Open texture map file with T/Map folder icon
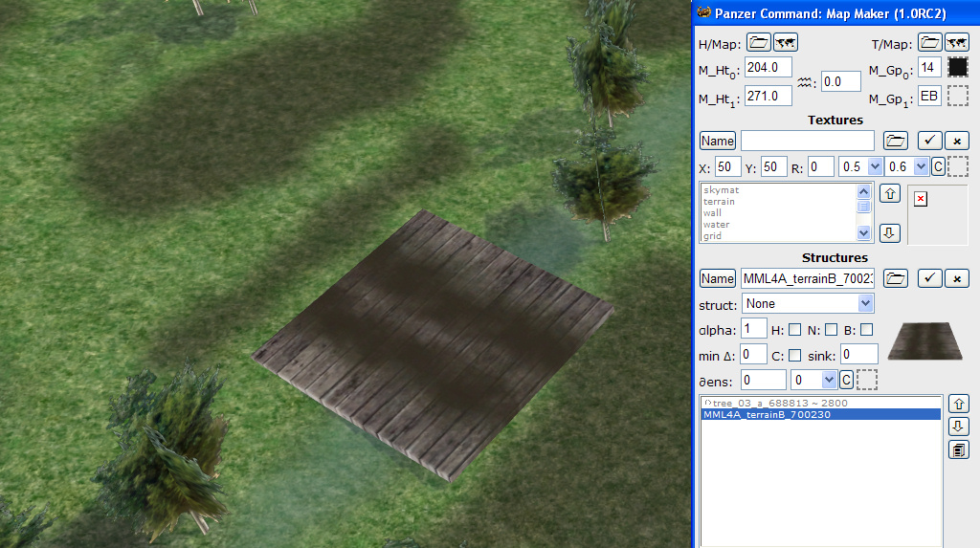Viewport: 980px width, 548px height. click(x=929, y=42)
